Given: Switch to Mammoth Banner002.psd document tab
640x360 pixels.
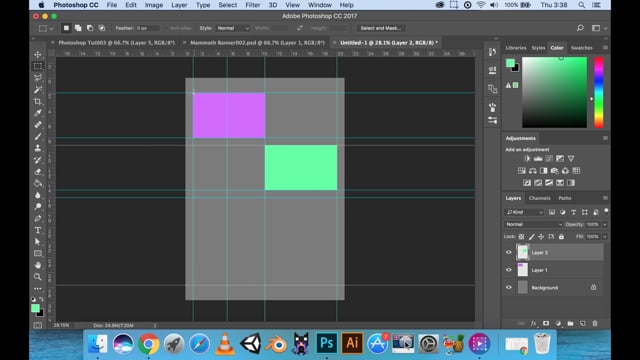Looking at the screenshot, I should click(x=257, y=42).
